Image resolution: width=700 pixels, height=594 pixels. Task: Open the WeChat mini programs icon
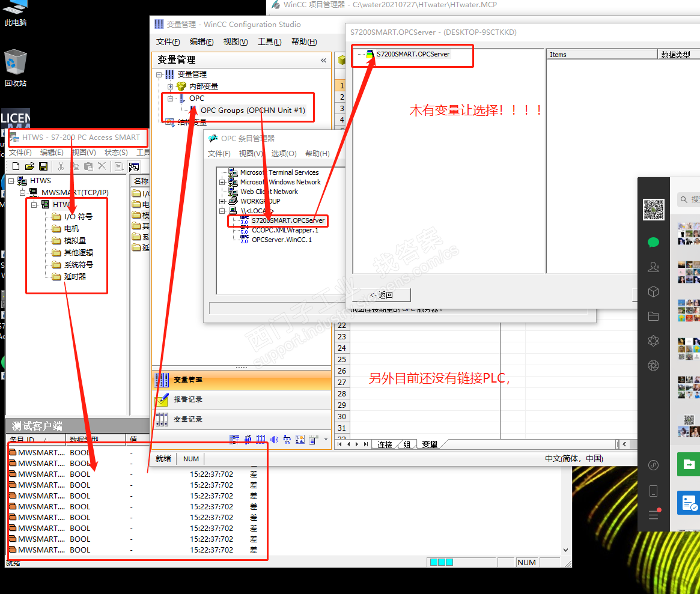[x=653, y=465]
